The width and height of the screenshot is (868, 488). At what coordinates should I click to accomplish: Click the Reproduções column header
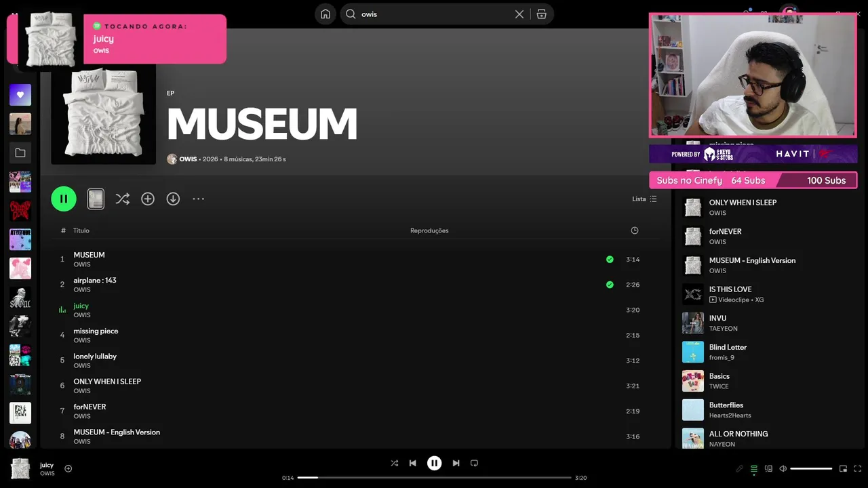(x=429, y=230)
